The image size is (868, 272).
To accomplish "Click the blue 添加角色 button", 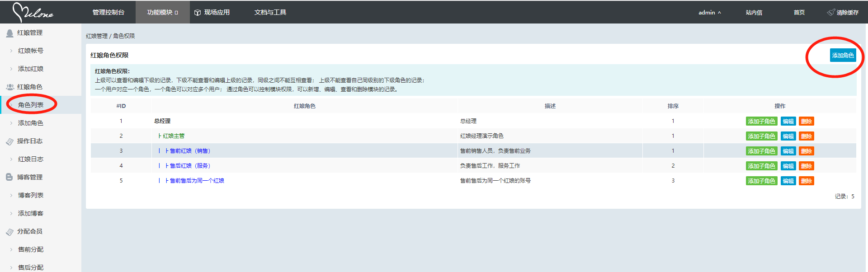I will point(843,55).
